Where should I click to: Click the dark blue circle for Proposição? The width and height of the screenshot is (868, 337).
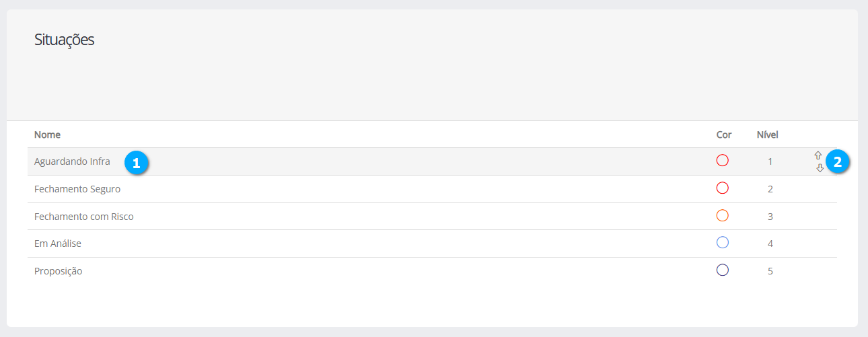pos(723,270)
